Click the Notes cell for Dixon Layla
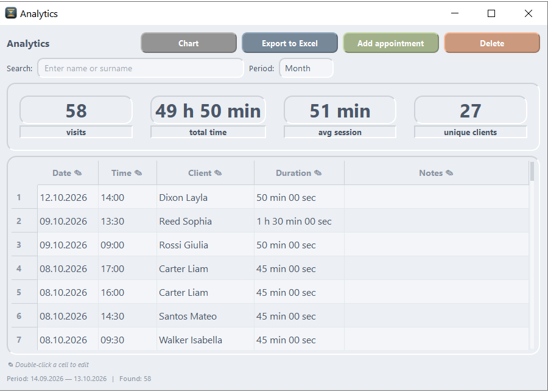This screenshot has width=548, height=392. (437, 197)
